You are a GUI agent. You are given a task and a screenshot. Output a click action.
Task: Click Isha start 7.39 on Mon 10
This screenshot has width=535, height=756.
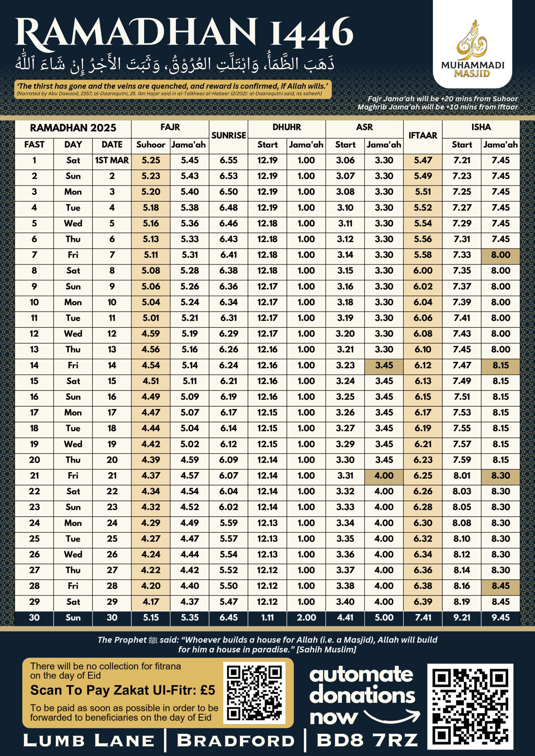(x=462, y=302)
